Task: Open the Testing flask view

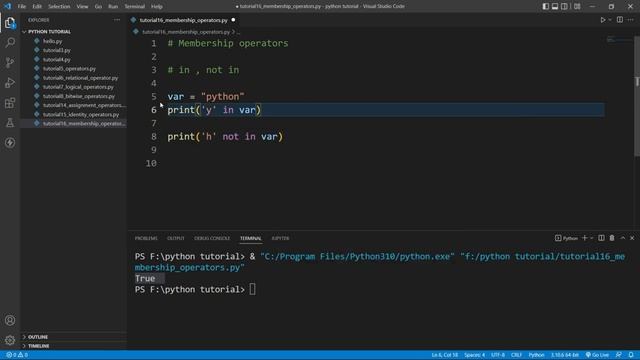Action: [x=10, y=122]
